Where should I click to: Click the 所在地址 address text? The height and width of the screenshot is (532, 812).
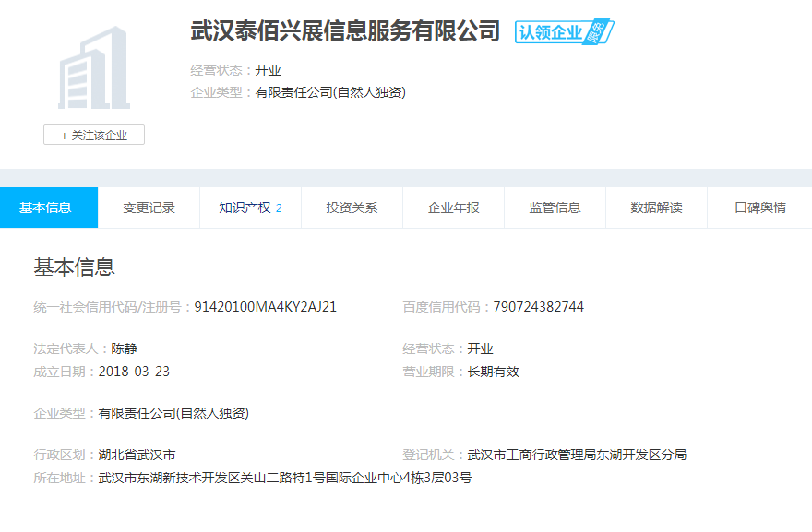click(285, 478)
